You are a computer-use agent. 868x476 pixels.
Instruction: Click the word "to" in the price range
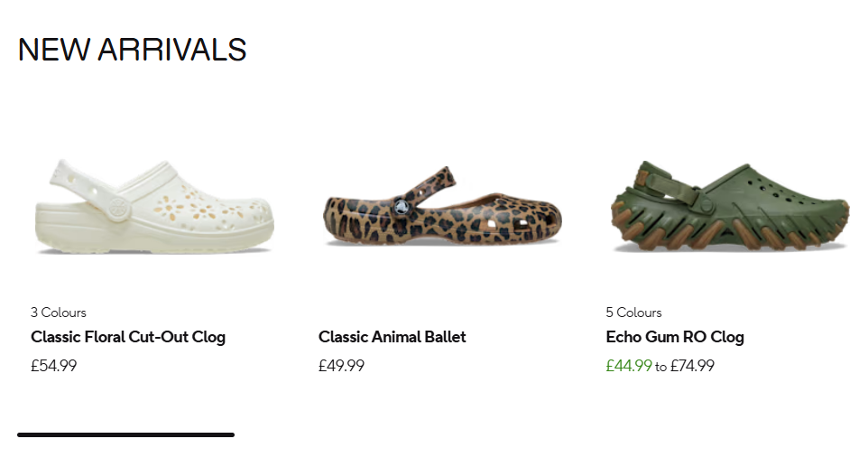pos(661,367)
